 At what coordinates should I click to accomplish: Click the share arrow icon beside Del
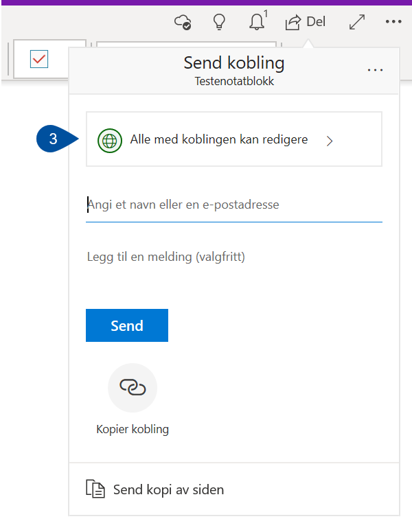click(x=293, y=23)
